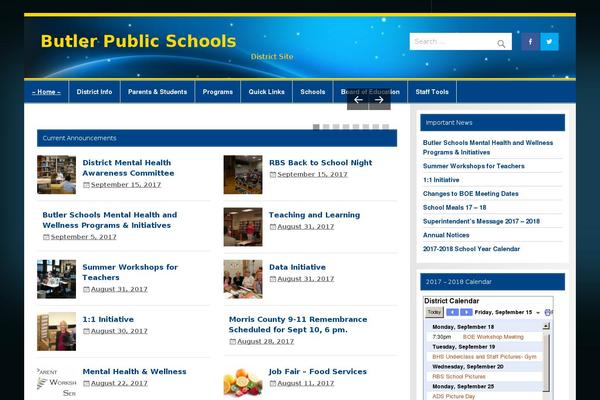600x400 pixels.
Task: Open Changes to BOE Meeting Dates
Action: [x=470, y=194]
